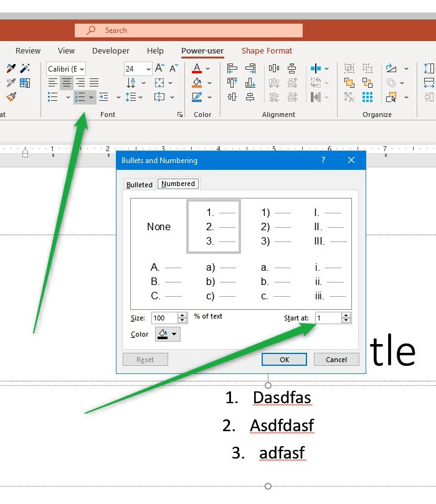Click the swap positions icon
The width and height of the screenshot is (436, 504).
pyautogui.click(x=367, y=83)
